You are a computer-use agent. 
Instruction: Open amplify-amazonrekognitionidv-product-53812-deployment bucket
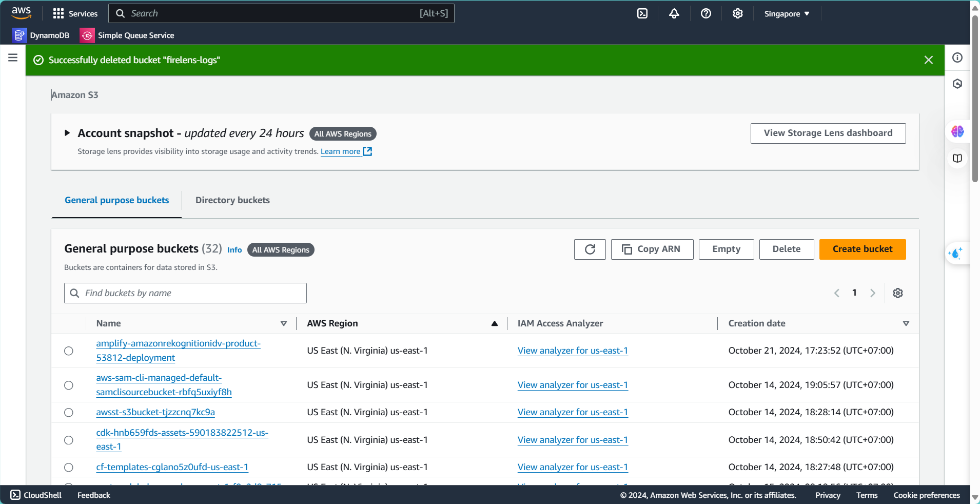coord(178,351)
